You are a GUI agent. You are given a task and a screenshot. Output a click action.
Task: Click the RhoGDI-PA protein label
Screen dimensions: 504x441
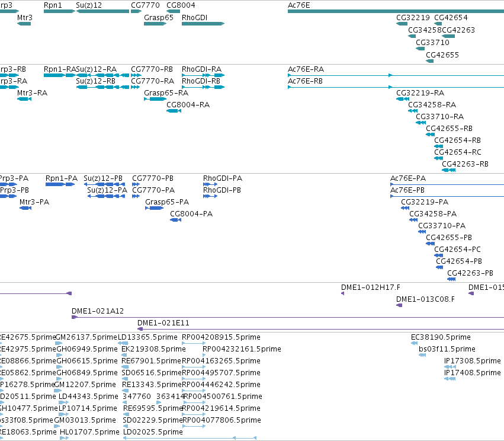click(223, 178)
